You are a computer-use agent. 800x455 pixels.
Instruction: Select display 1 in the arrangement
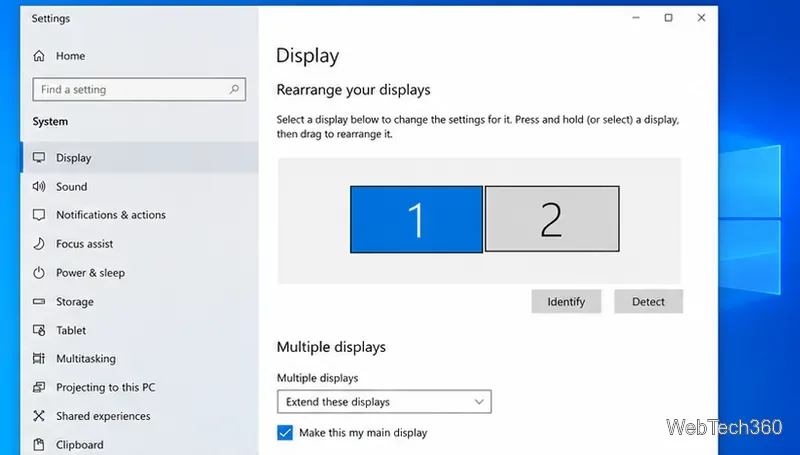tap(416, 219)
